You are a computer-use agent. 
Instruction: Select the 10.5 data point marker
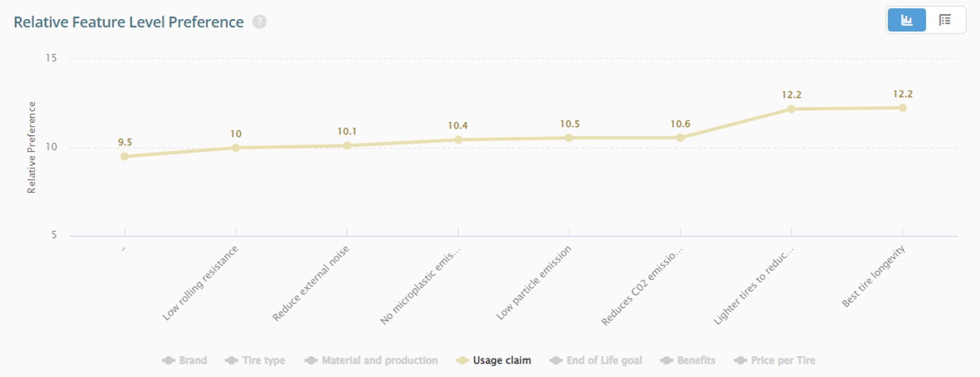coord(569,138)
